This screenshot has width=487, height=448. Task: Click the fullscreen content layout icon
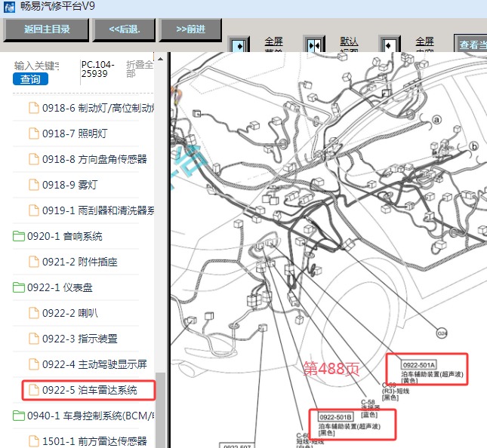point(390,45)
